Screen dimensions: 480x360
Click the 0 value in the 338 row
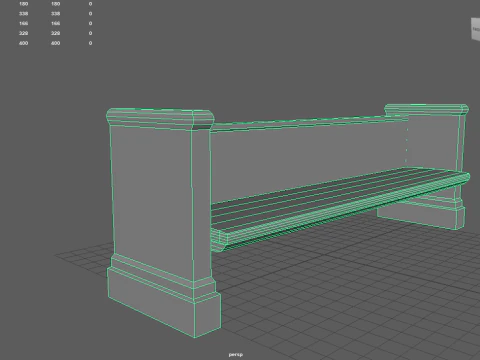click(90, 14)
